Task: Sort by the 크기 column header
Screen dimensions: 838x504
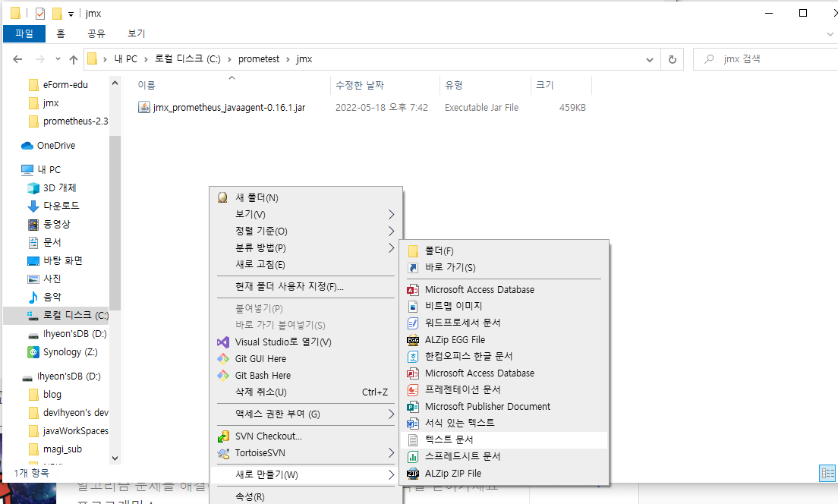Action: pos(545,85)
